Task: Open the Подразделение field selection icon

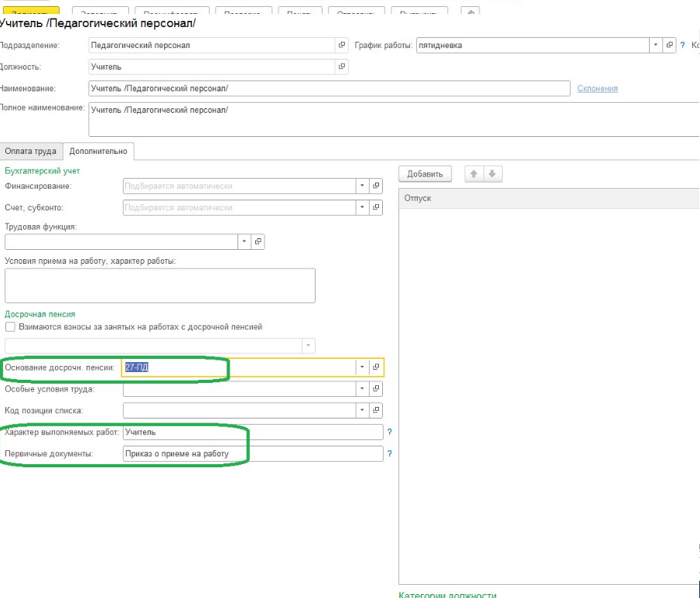Action: (342, 45)
